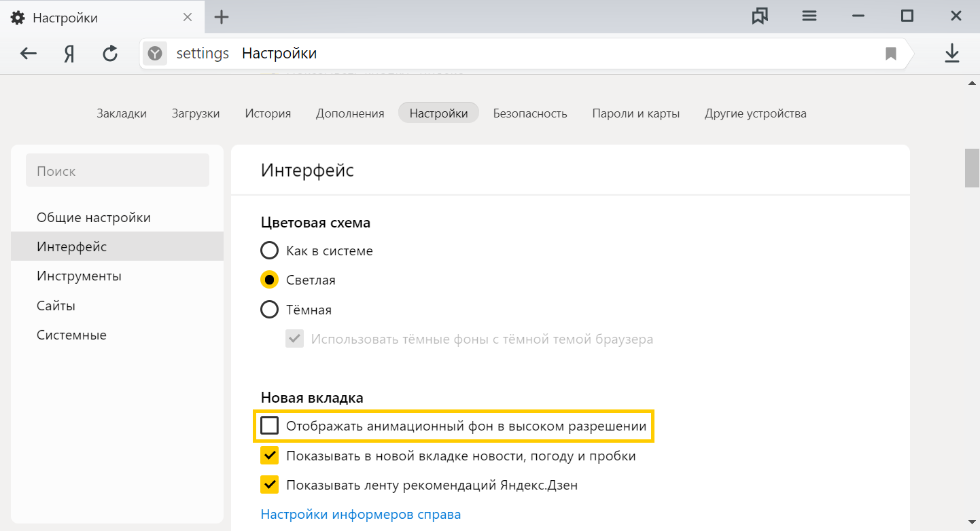980x531 pixels.
Task: Click the Поиск settings search field
Action: [118, 171]
